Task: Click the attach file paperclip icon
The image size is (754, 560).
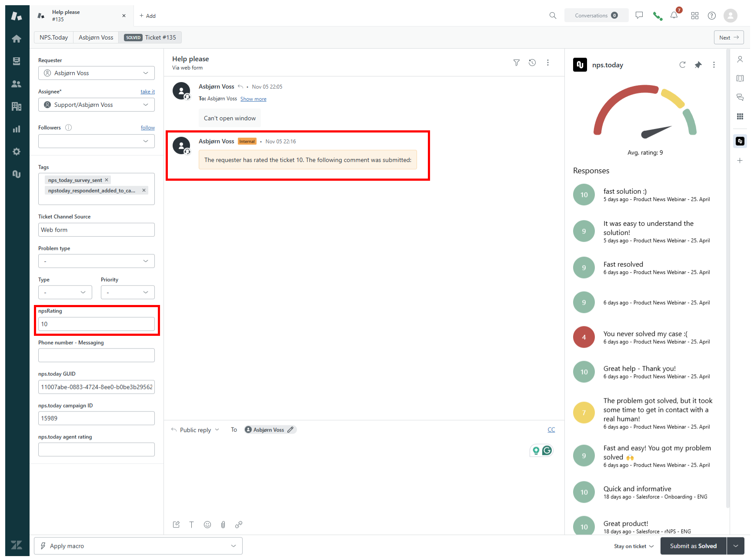Action: tap(223, 524)
